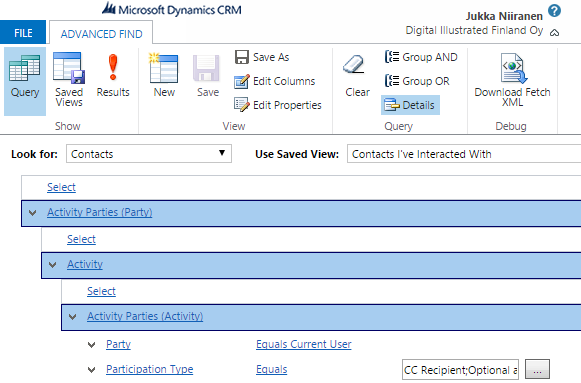Screen dimensions: 581x383
Task: Click Digital Illustrated Finland Oy organization text
Action: tap(474, 30)
